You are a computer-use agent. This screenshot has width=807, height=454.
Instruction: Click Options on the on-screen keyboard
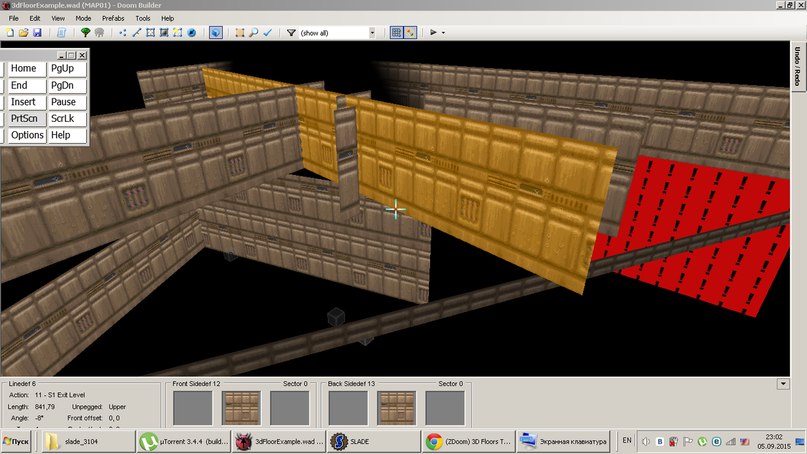(x=27, y=135)
